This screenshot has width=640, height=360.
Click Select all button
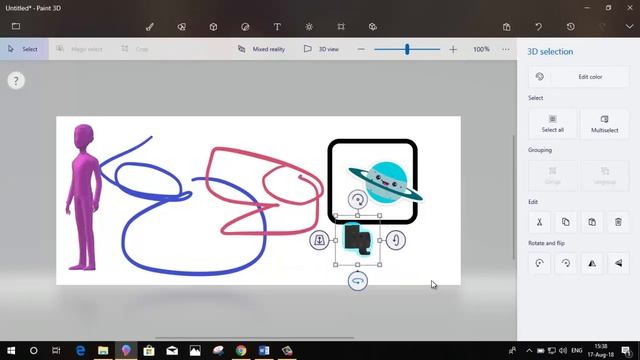coord(553,124)
